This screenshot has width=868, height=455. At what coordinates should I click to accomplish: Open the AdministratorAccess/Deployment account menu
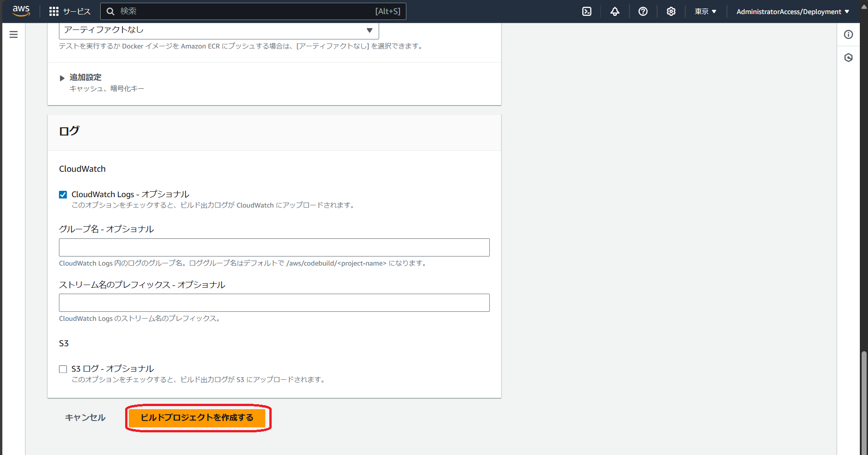(793, 11)
